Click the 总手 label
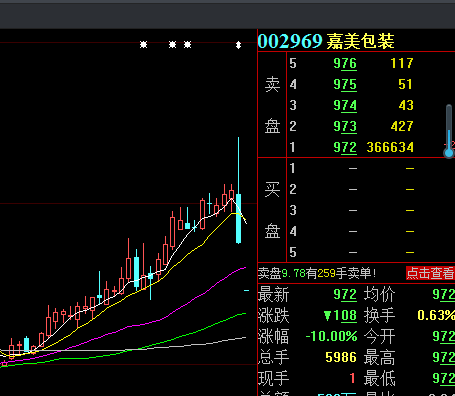This screenshot has height=396, width=455. [274, 357]
